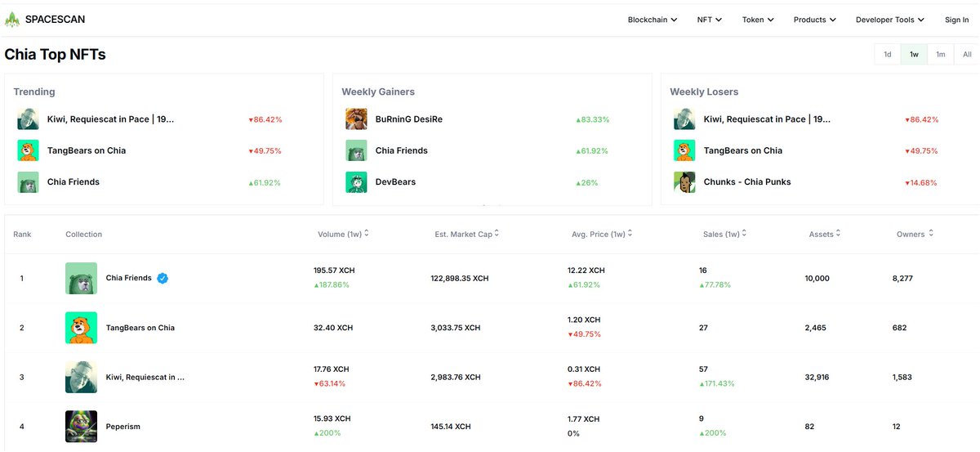Sort table by Volume (1w) column
The width and height of the screenshot is (980, 452).
click(x=344, y=234)
